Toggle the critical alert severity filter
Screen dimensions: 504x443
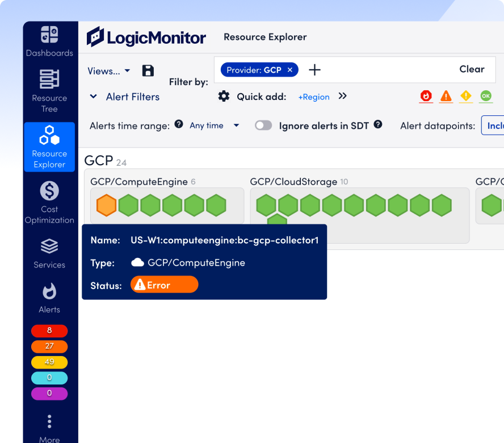click(426, 96)
